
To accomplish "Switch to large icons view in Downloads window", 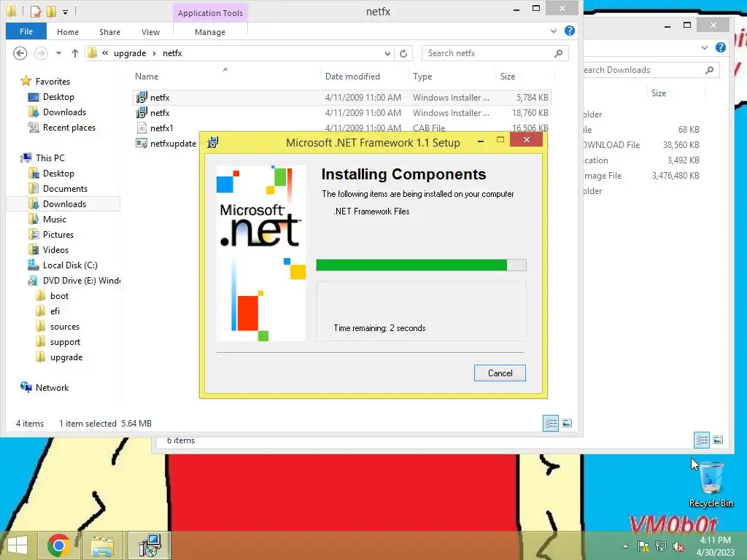I will (x=718, y=440).
